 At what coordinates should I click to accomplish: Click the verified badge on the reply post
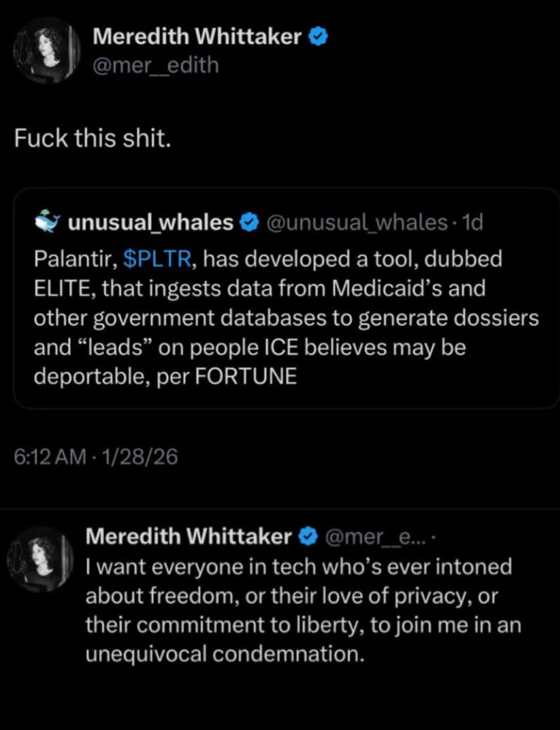click(x=309, y=537)
